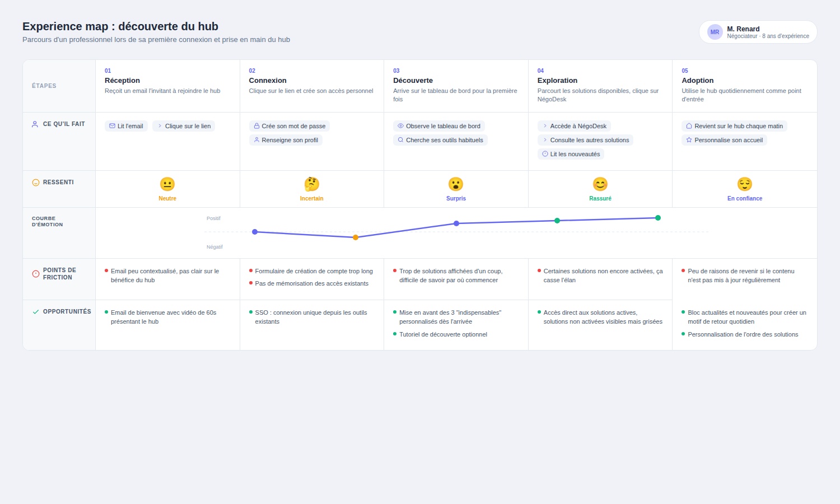
Task: Click the chevron in Accède à NégoDesk chip
Action: (x=545, y=126)
